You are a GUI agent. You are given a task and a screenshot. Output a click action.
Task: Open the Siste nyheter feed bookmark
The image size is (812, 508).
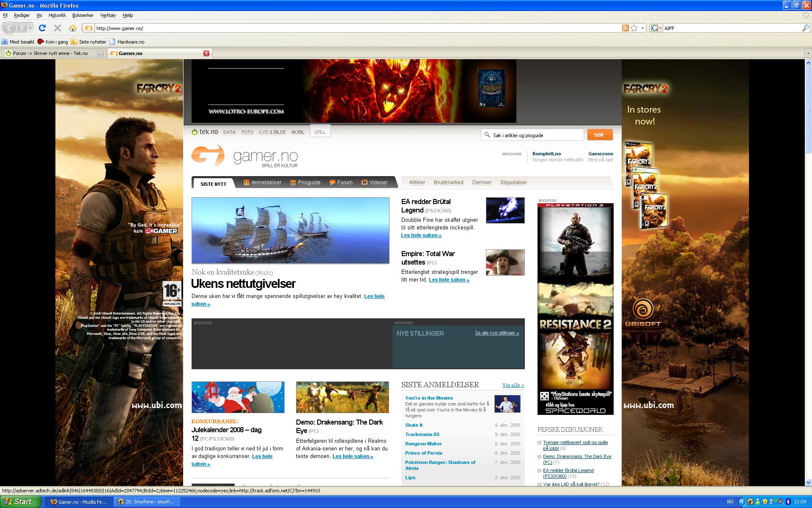coord(88,41)
